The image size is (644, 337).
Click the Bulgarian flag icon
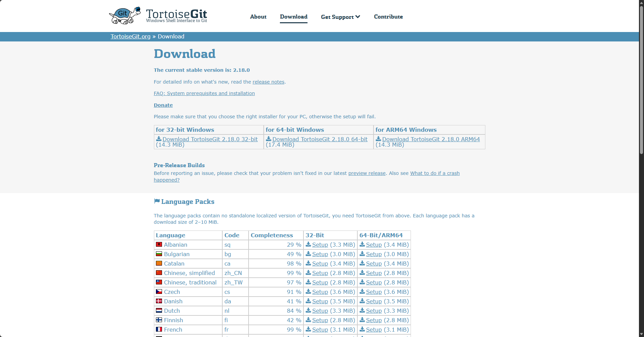159,254
